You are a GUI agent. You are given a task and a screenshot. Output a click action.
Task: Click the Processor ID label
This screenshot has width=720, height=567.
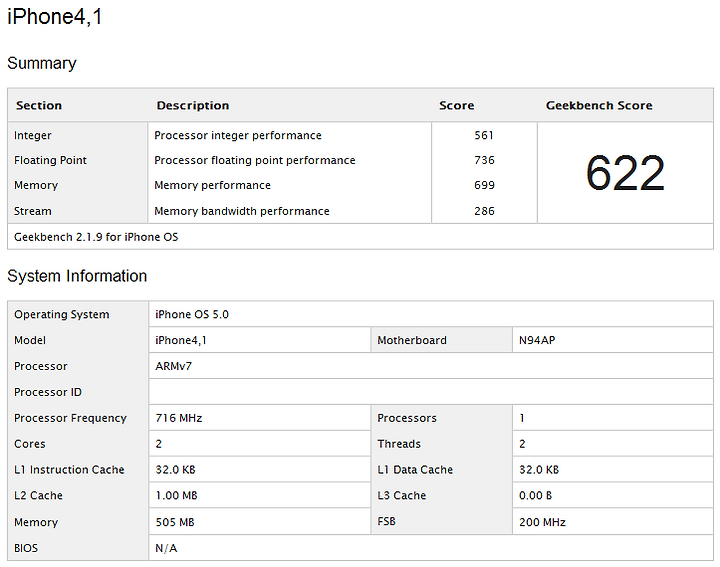[x=48, y=392]
